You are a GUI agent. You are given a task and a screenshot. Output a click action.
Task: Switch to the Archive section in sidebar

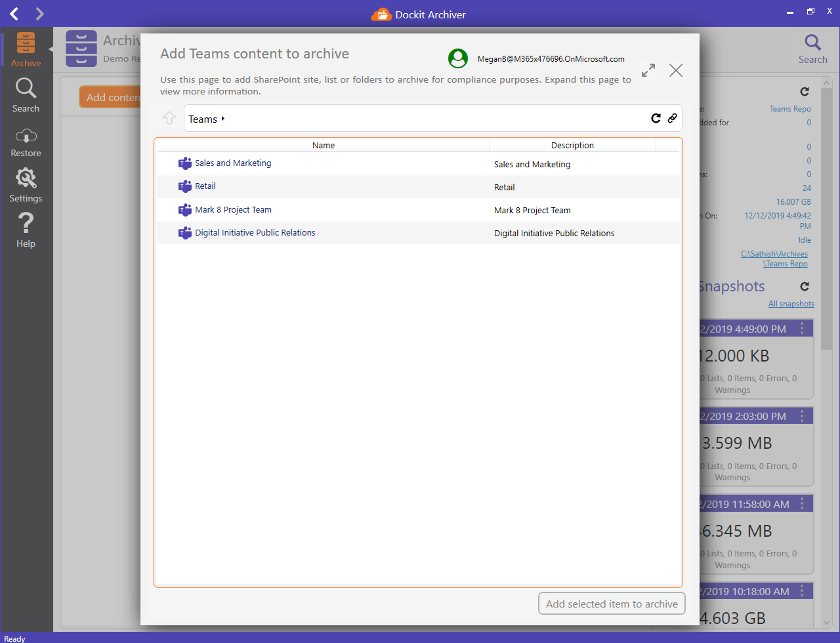tap(26, 49)
